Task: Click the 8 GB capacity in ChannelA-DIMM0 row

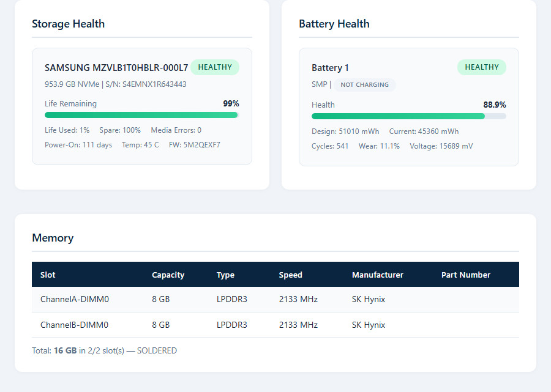Action: pos(161,300)
